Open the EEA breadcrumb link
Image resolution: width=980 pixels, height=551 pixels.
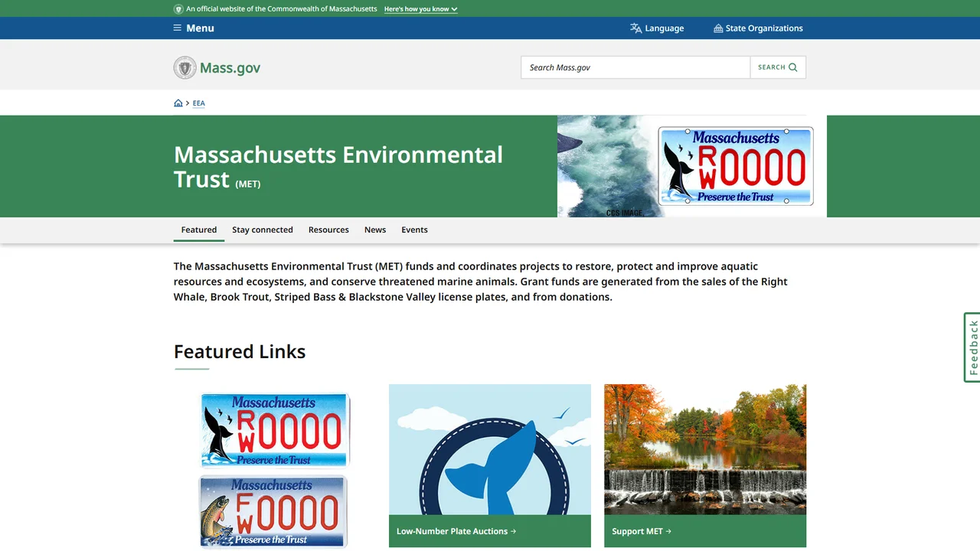[x=199, y=103]
